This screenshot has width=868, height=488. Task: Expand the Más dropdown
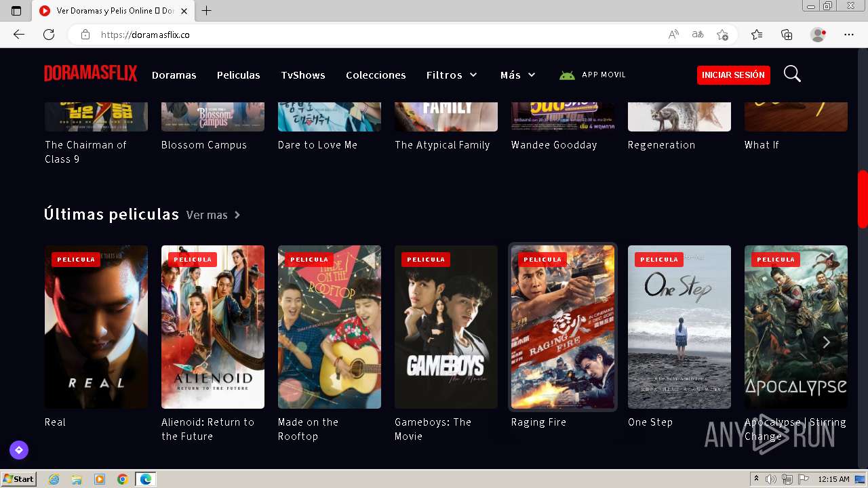click(x=518, y=75)
